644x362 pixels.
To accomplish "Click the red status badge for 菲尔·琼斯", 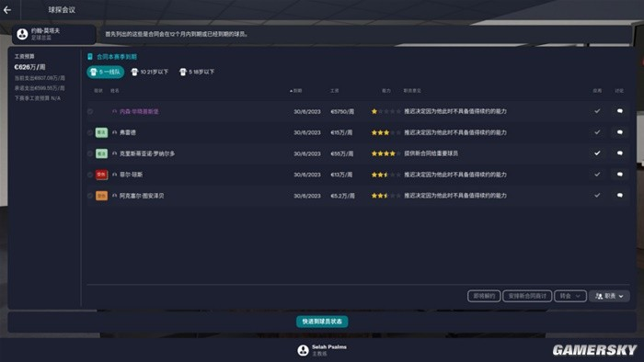I will tap(101, 175).
